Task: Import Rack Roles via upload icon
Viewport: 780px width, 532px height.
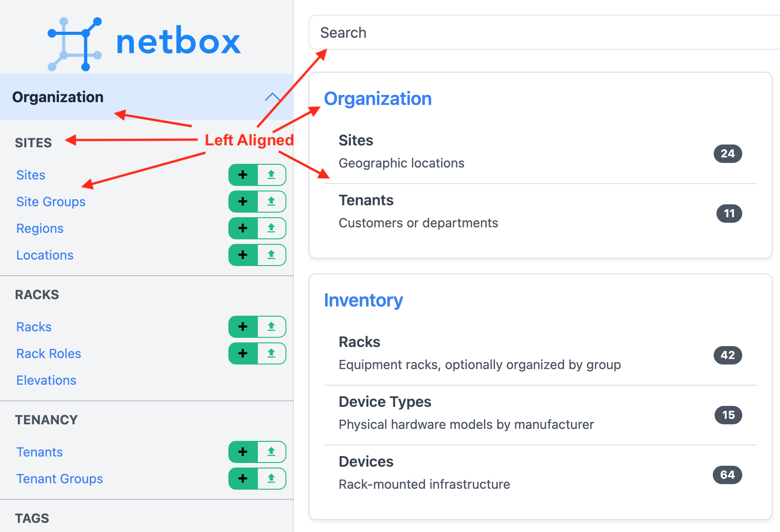Action: 272,353
